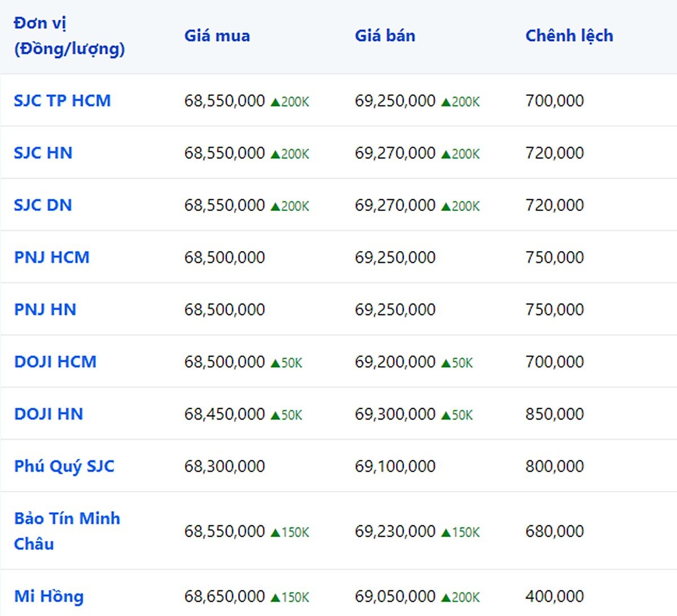
Task: Select PNJ HCM sell price 69,250,000
Action: tap(395, 257)
